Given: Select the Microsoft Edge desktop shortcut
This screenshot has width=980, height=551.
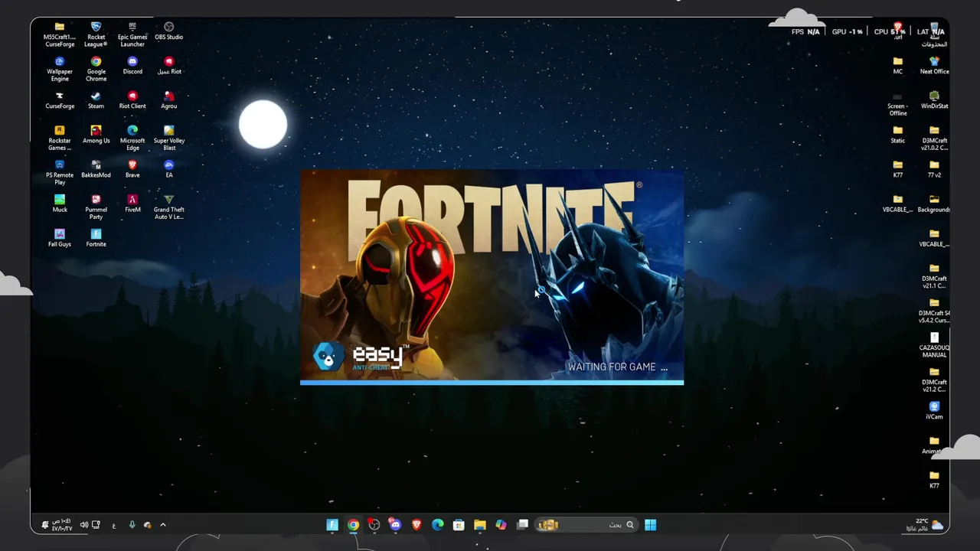Looking at the screenshot, I should pos(132,138).
